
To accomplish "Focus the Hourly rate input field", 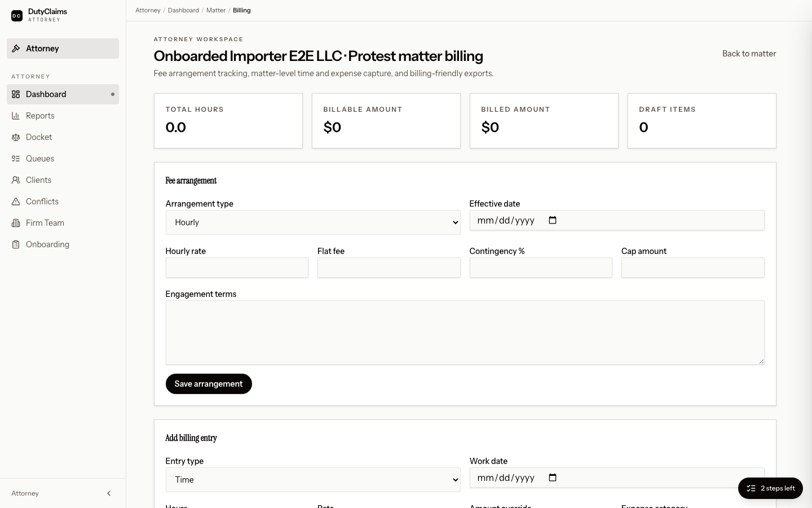I will (237, 268).
